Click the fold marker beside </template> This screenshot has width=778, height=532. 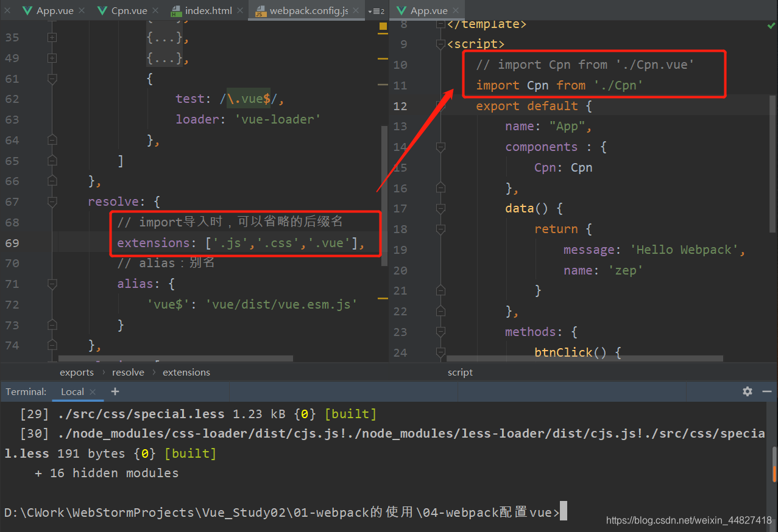pos(441,24)
